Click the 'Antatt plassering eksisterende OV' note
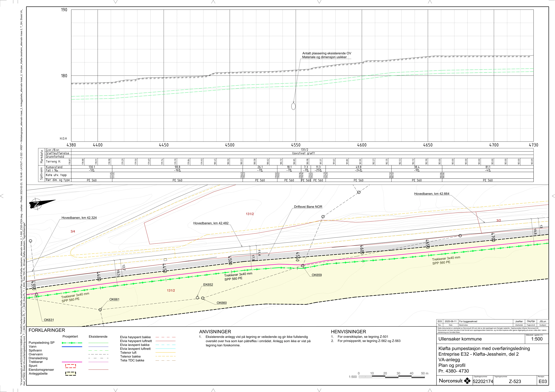Viewport: 555px width, 392px height. 327,53
